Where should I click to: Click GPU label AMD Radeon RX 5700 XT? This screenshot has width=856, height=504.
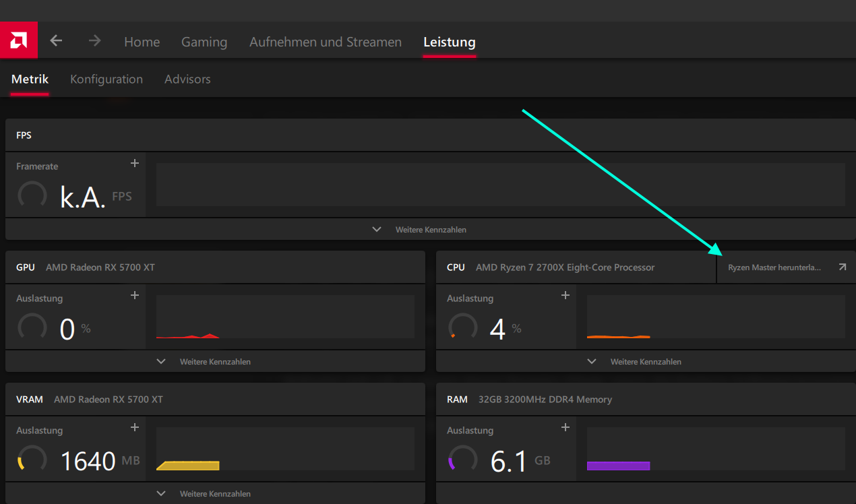pos(100,267)
